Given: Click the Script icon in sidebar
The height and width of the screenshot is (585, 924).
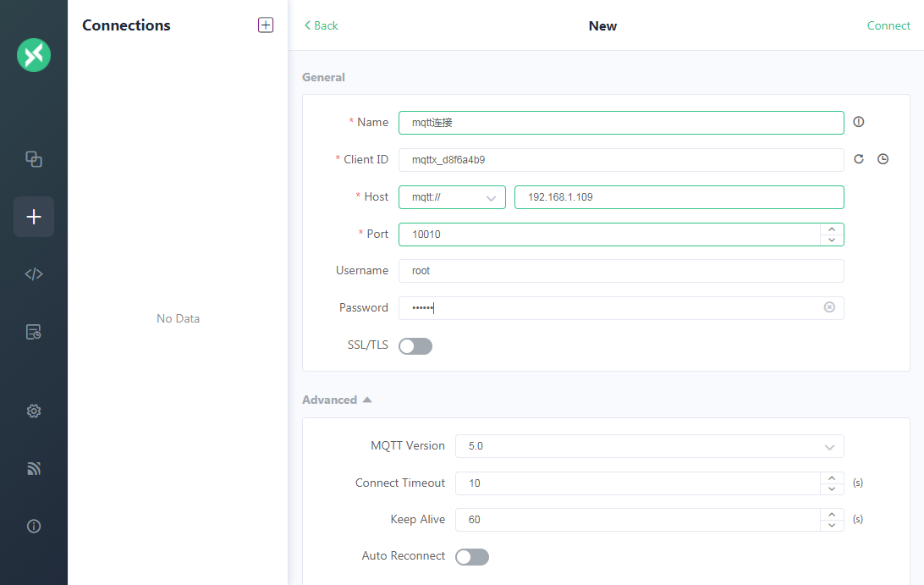Looking at the screenshot, I should (x=34, y=273).
